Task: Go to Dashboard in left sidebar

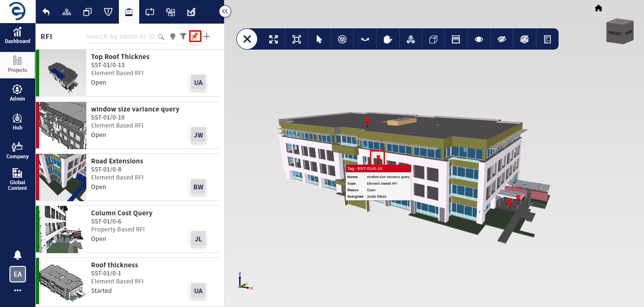Action: [x=17, y=36]
